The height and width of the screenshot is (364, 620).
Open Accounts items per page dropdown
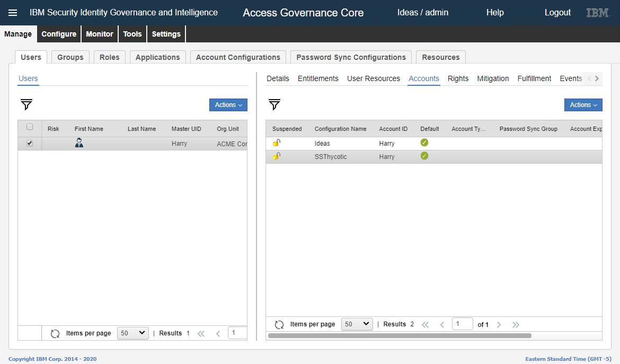357,324
